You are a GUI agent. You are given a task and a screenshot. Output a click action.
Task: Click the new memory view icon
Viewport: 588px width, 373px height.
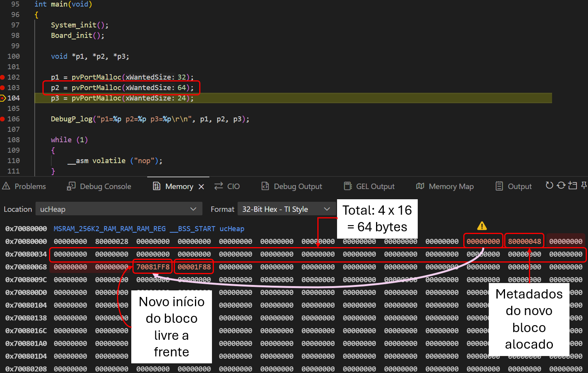pos(573,186)
